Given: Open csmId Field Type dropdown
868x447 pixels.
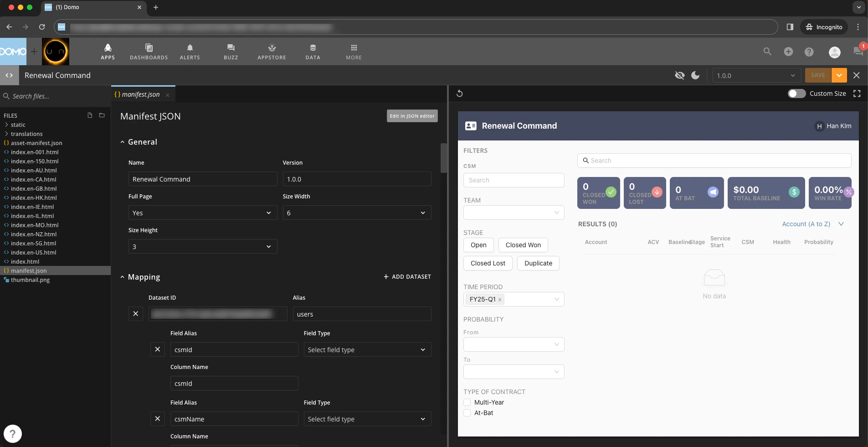Looking at the screenshot, I should tap(367, 350).
